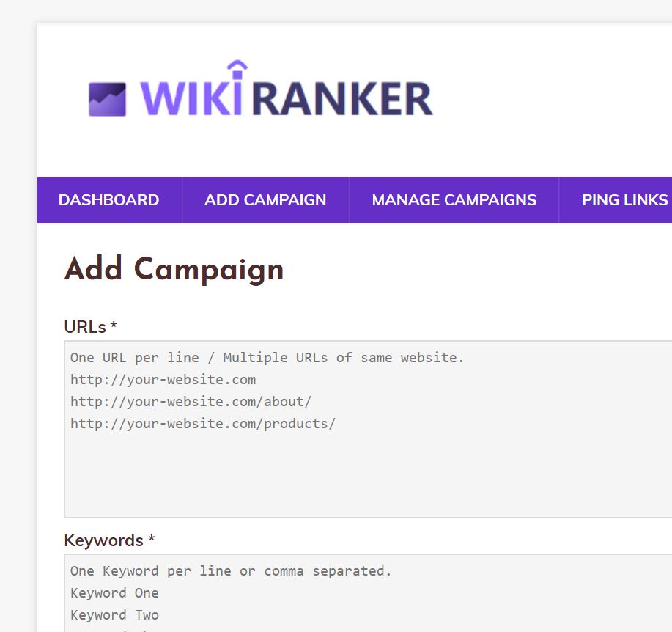
Task: Click the dark RANKER logo text
Action: (x=342, y=99)
